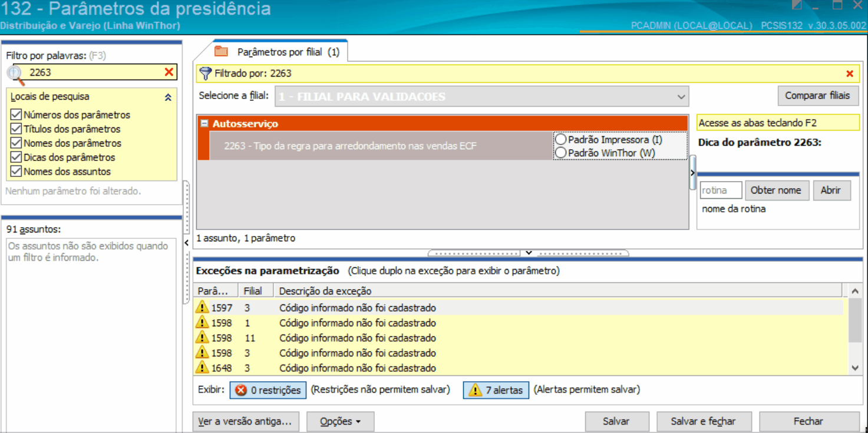
Task: Click the Salvar e fechar button
Action: (704, 421)
